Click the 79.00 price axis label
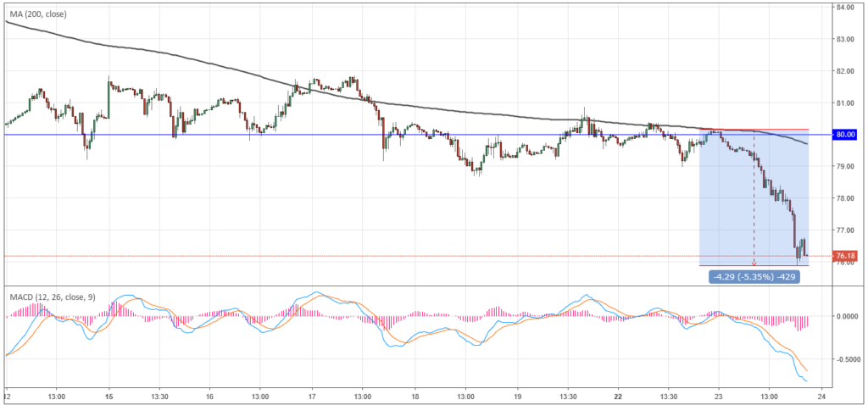The height and width of the screenshot is (405, 868). pos(845,166)
